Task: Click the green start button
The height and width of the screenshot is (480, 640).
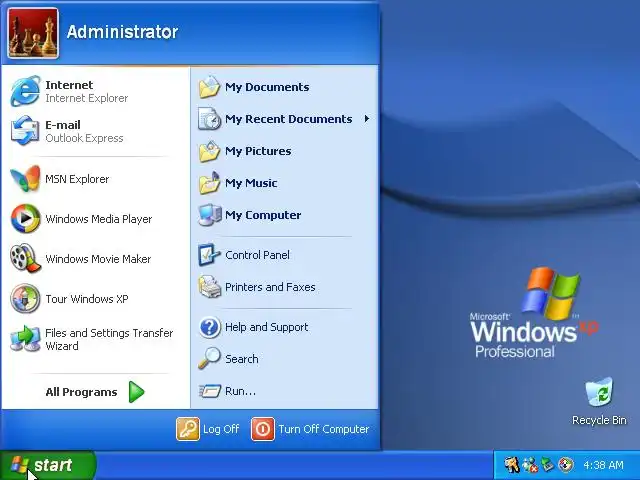Action: (48, 465)
